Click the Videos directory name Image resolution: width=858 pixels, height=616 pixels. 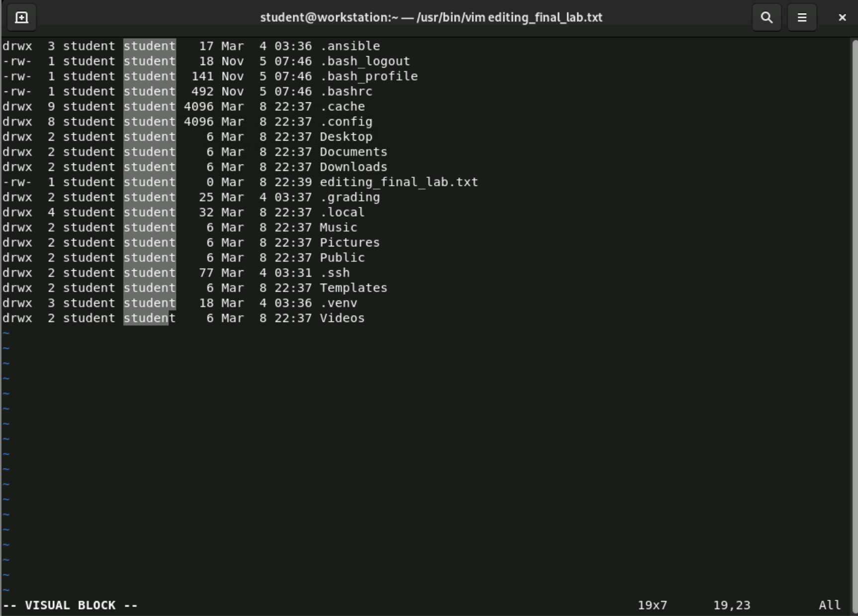[343, 318]
